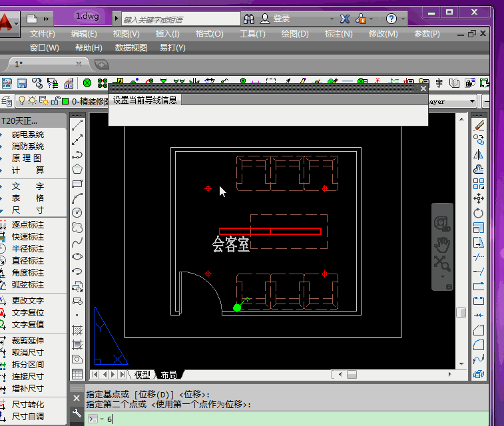Select the Copy objects tool
This screenshot has height=426, width=504.
[479, 140]
